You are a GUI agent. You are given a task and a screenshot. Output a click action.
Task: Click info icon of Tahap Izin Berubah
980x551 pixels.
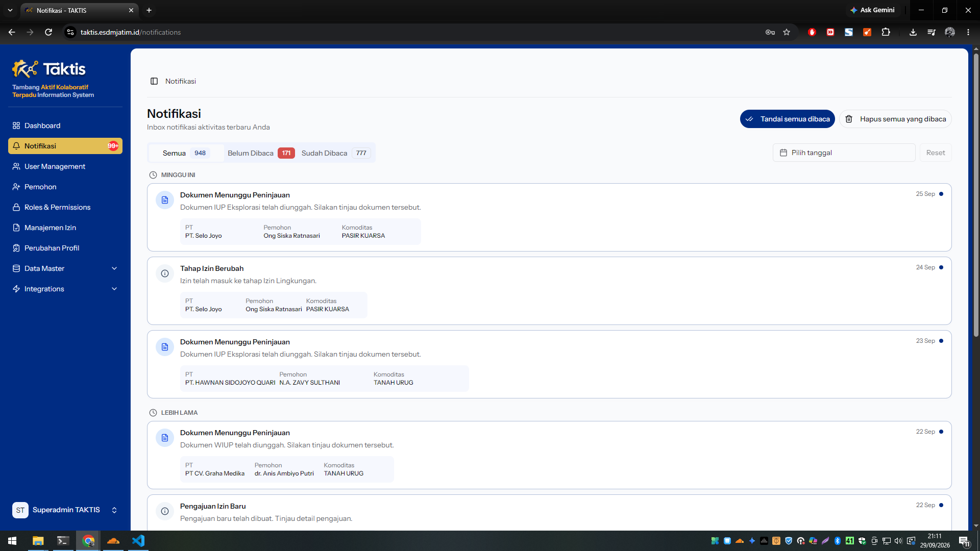click(x=165, y=273)
